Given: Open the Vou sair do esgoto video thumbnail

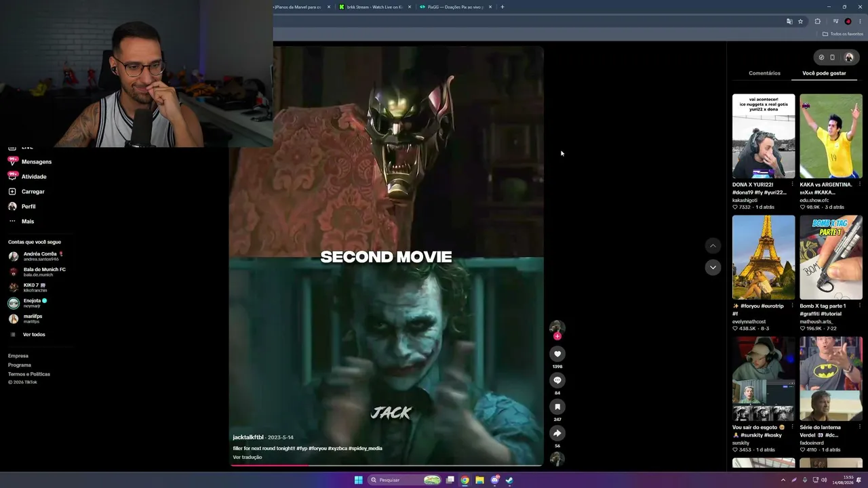Looking at the screenshot, I should pos(764,379).
